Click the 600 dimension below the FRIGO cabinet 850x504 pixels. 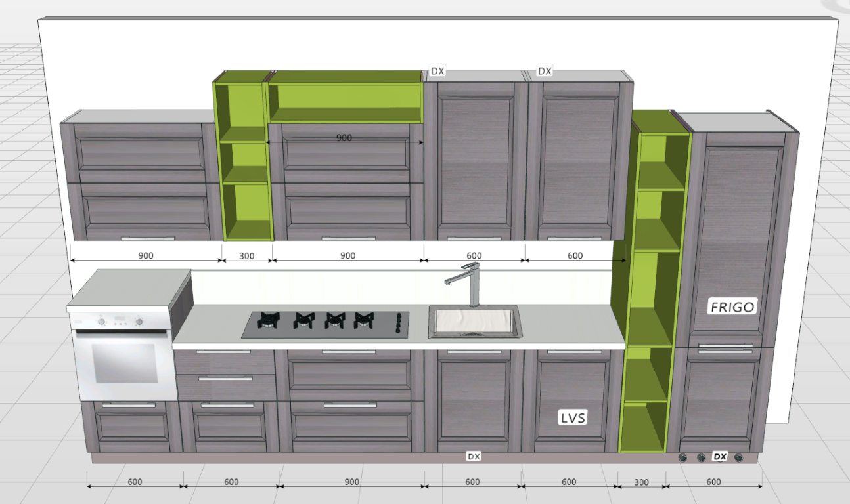(713, 482)
